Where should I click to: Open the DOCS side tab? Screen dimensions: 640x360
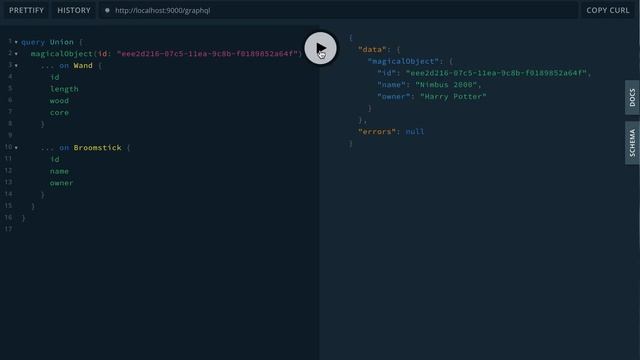[632, 98]
